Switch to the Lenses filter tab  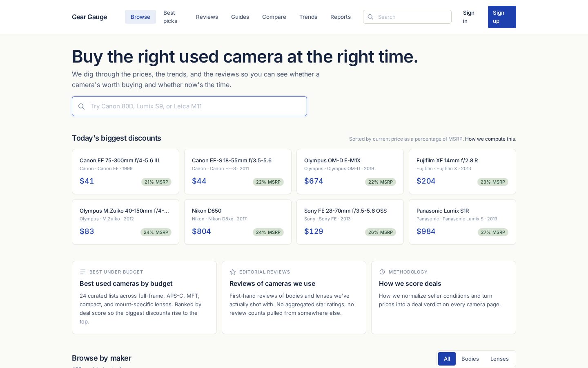(x=499, y=359)
